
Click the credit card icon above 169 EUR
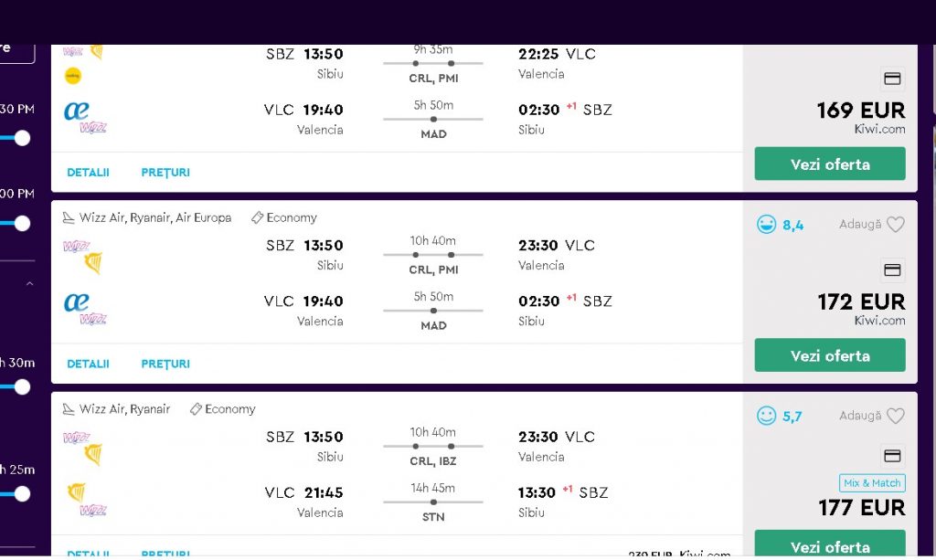tap(892, 79)
